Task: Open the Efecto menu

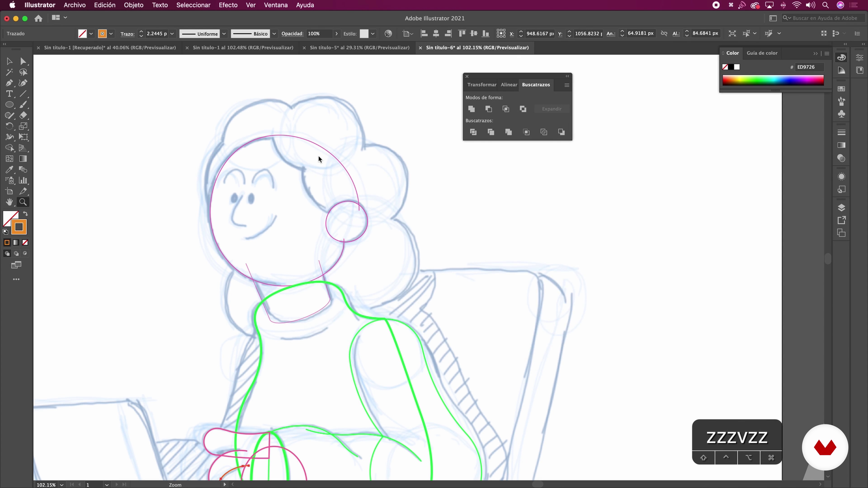Action: point(228,5)
